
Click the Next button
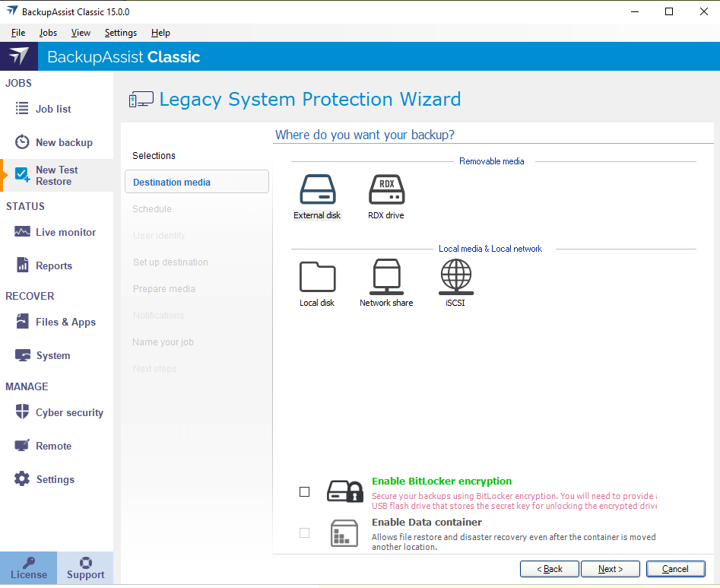pos(611,569)
